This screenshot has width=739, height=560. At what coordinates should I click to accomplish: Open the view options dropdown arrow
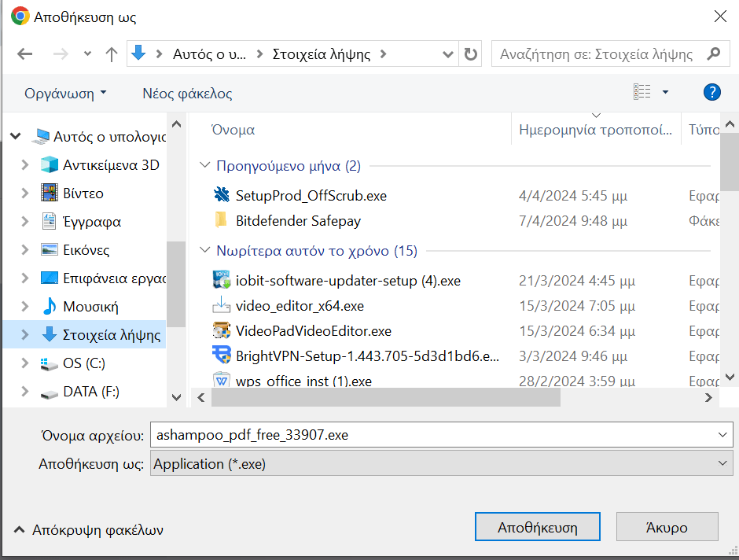[x=665, y=92]
